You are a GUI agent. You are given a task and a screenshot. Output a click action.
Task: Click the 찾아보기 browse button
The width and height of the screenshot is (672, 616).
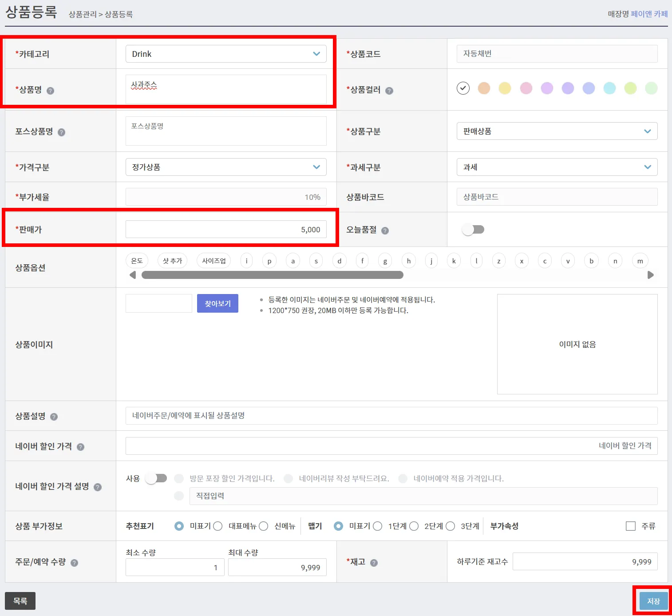pyautogui.click(x=217, y=303)
